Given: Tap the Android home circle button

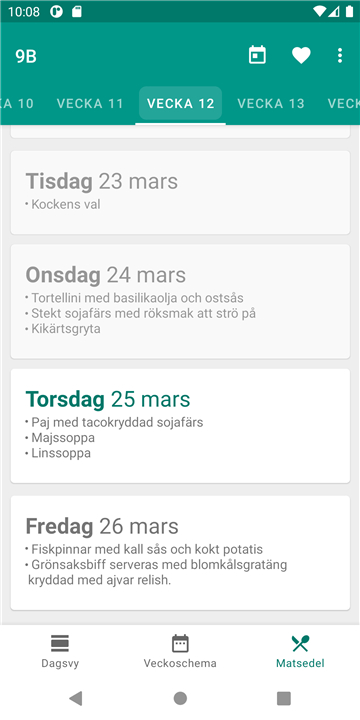Looking at the screenshot, I should [180, 698].
